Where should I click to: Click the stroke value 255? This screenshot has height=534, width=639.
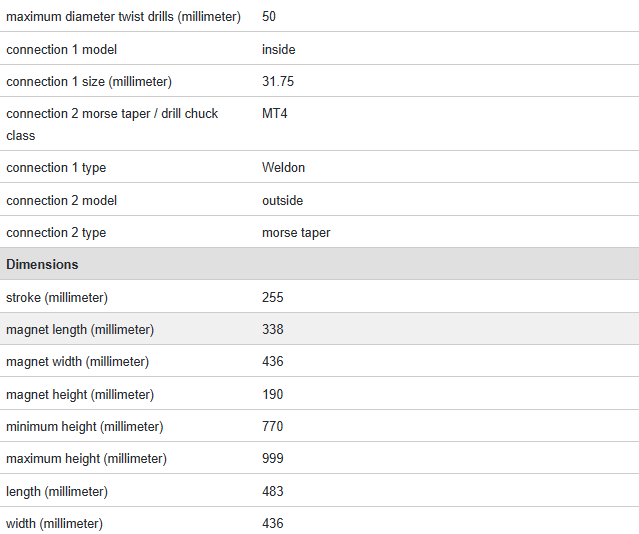273,297
